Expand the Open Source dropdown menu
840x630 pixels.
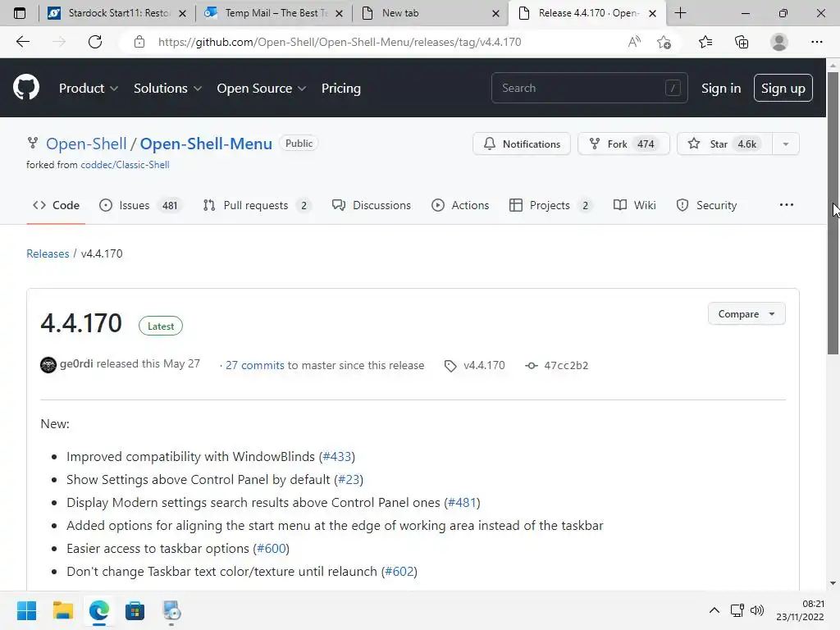[262, 89]
